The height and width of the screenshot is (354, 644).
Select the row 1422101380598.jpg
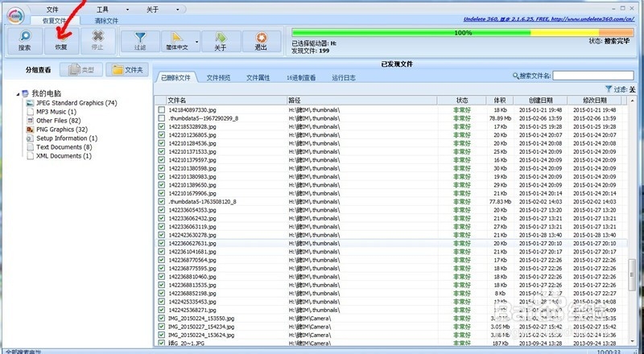pos(392,168)
